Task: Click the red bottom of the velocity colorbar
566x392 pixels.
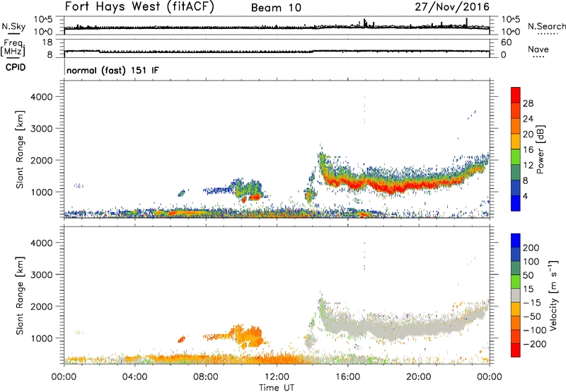Action: coord(516,350)
